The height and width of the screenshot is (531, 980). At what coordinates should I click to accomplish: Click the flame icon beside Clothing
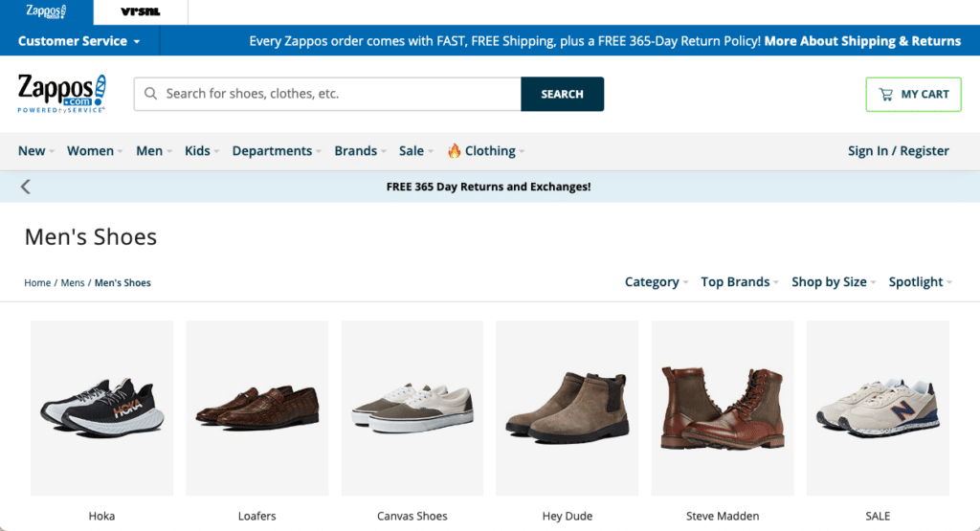coord(455,150)
